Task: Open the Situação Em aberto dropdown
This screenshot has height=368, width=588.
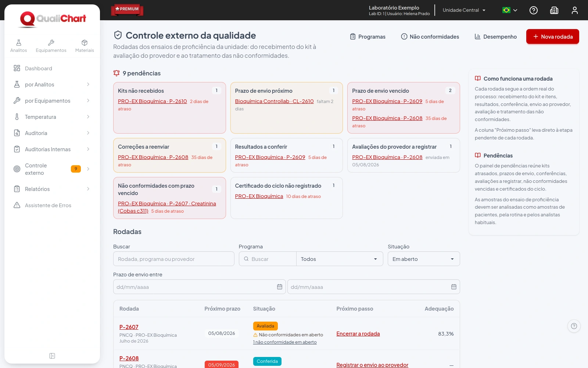Action: tap(424, 259)
